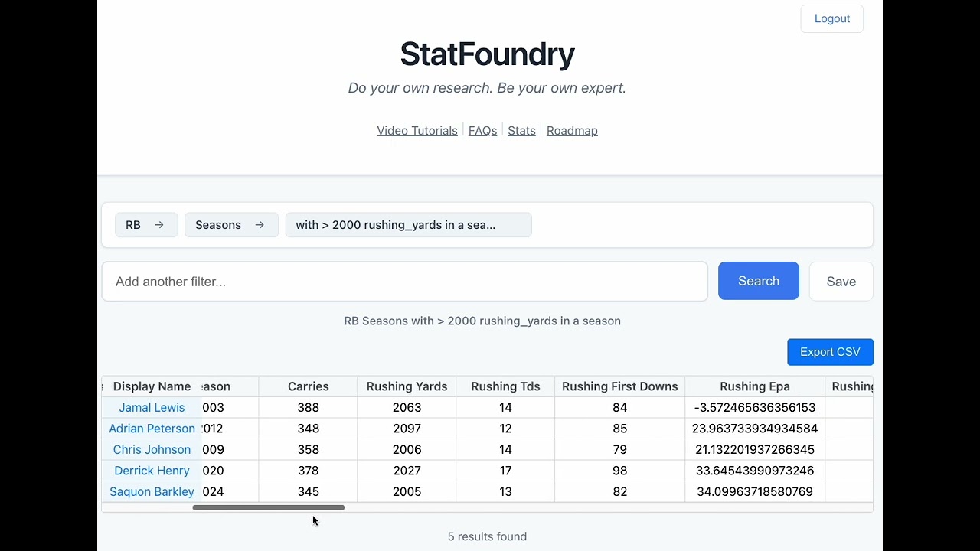Click the '5 results found' text
980x551 pixels.
click(x=487, y=536)
